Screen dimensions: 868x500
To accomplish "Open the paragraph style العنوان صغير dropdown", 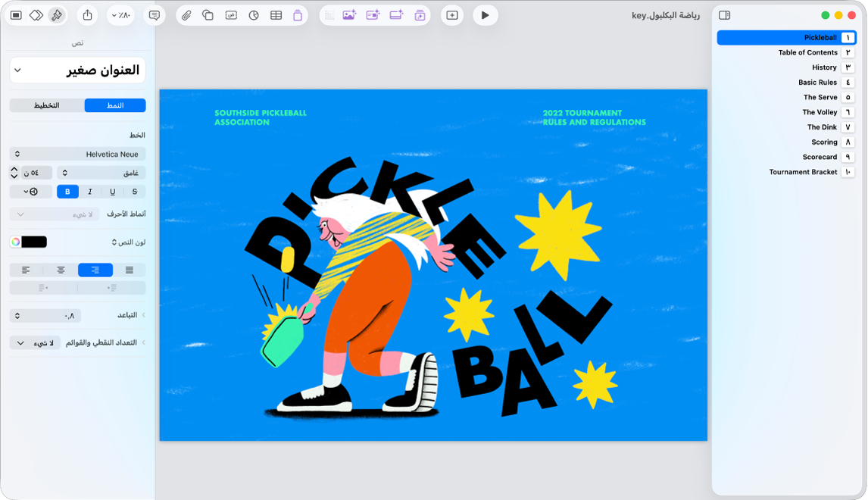I will (x=77, y=70).
